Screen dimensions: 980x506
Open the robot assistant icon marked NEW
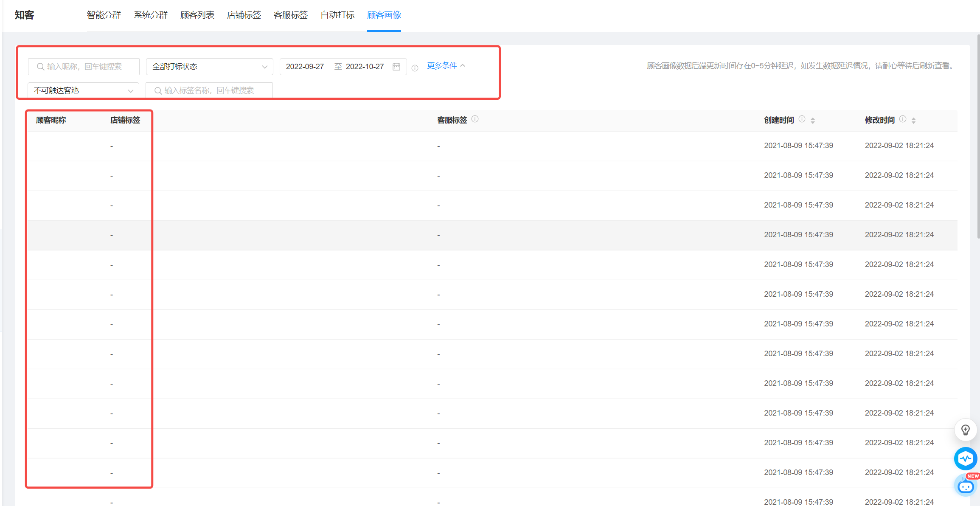966,485
